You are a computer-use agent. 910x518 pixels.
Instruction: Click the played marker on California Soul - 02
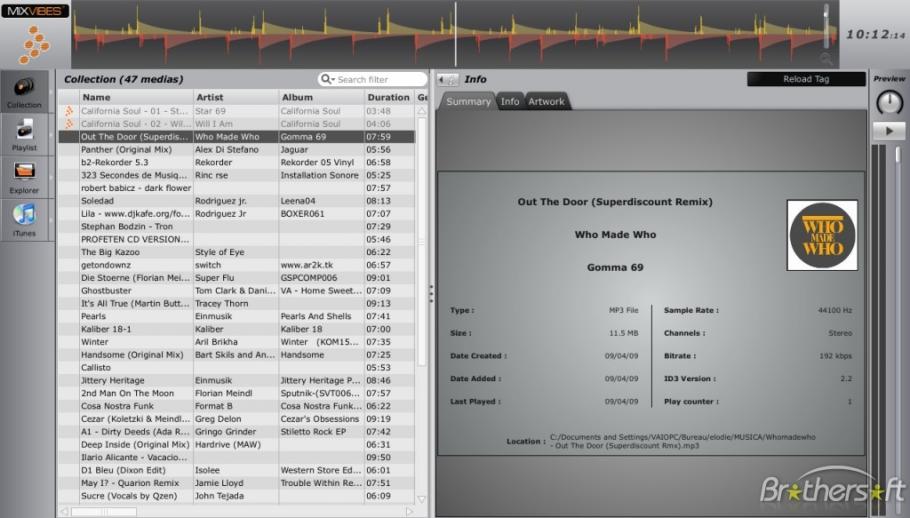[69, 124]
